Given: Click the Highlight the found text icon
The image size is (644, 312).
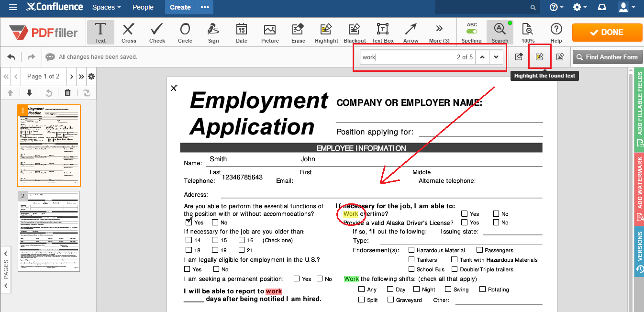Looking at the screenshot, I should (540, 57).
